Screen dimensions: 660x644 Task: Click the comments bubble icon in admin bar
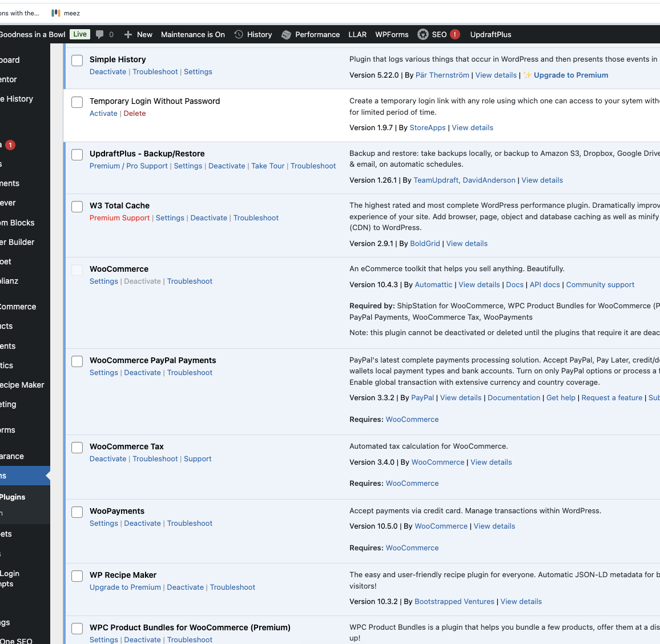click(100, 34)
